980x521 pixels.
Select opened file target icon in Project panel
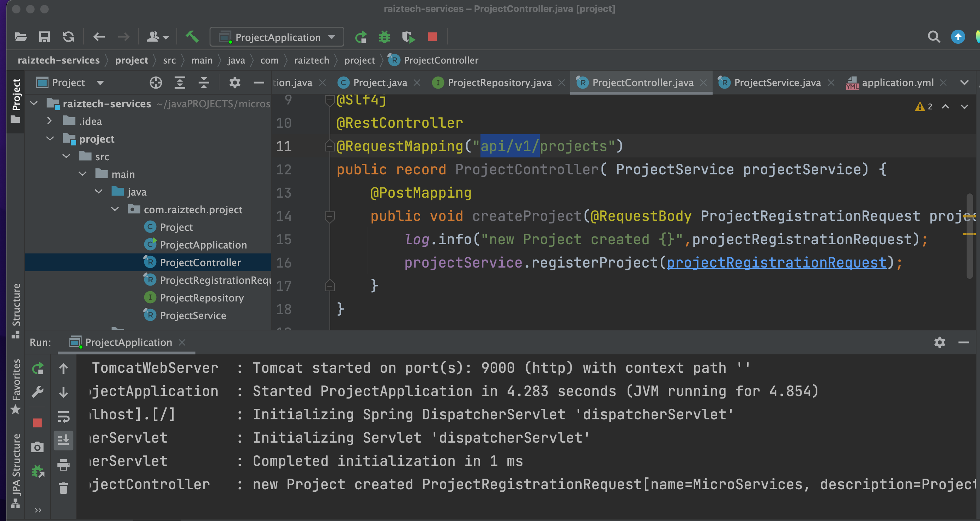(156, 83)
